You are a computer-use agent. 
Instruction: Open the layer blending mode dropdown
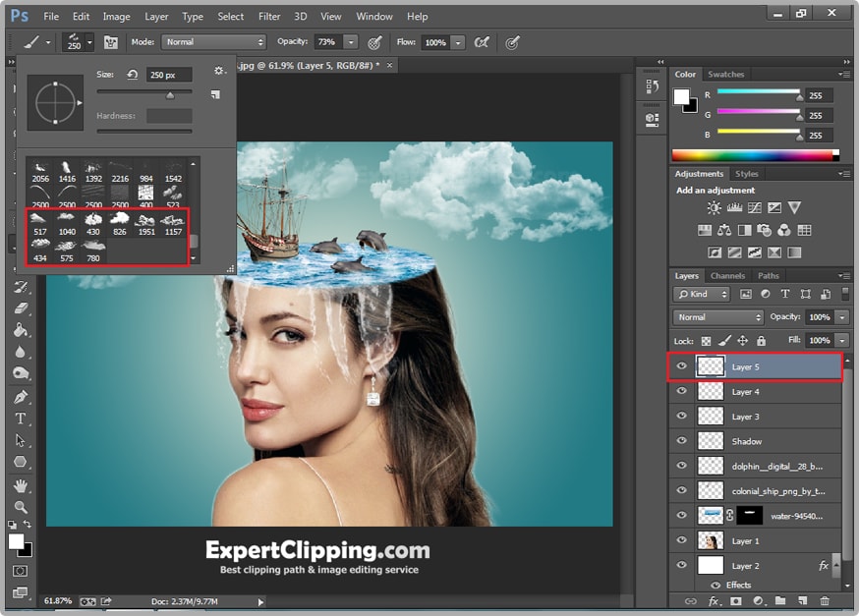click(717, 318)
